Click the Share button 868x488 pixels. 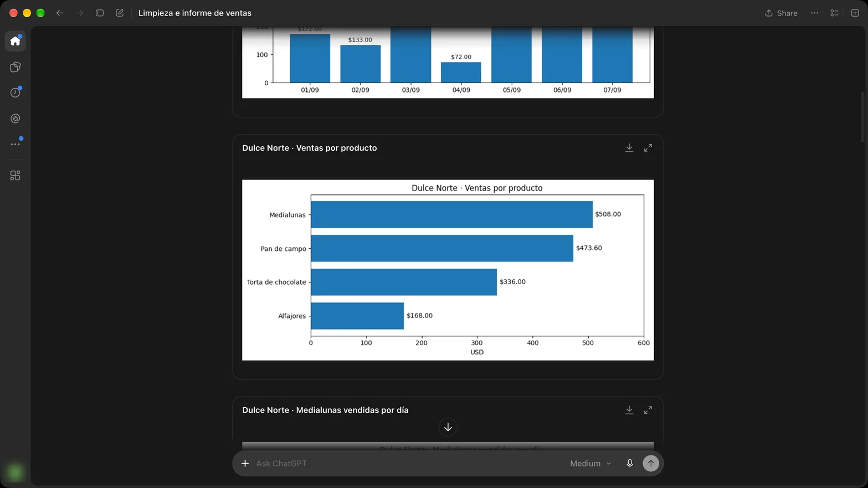pos(781,13)
